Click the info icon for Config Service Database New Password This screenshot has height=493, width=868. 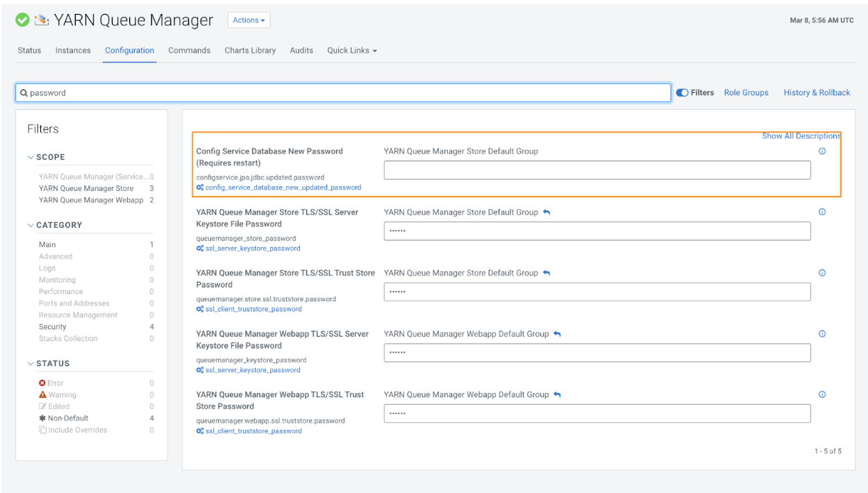pos(822,150)
